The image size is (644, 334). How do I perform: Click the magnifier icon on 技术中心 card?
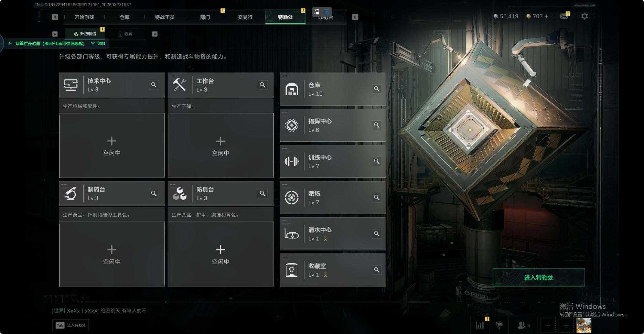[x=154, y=85]
